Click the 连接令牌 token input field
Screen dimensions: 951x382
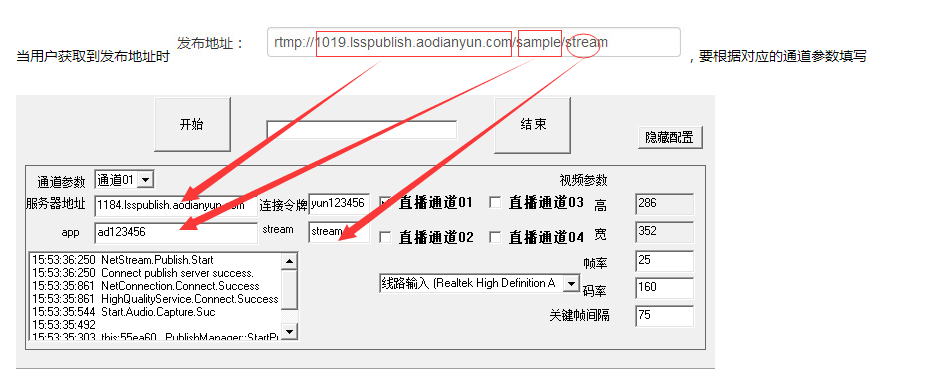point(339,204)
